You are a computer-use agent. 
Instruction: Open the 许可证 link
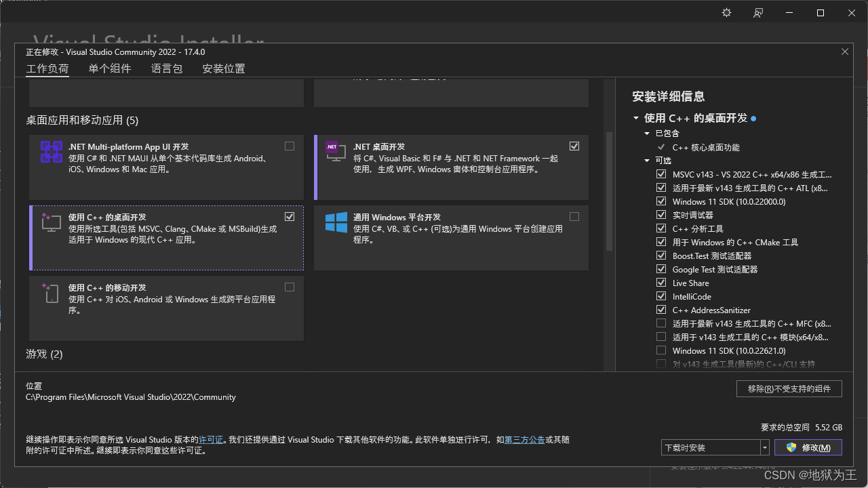click(211, 440)
